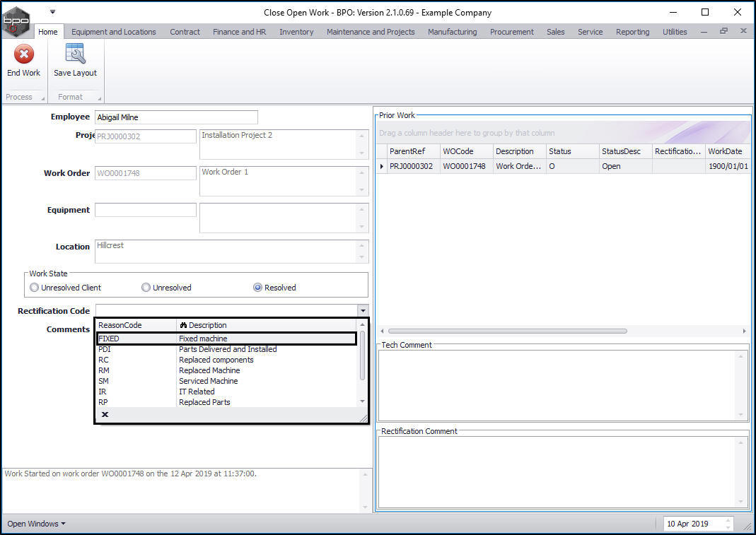Select the FIXED reason code row
The height and width of the screenshot is (535, 756).
(226, 339)
